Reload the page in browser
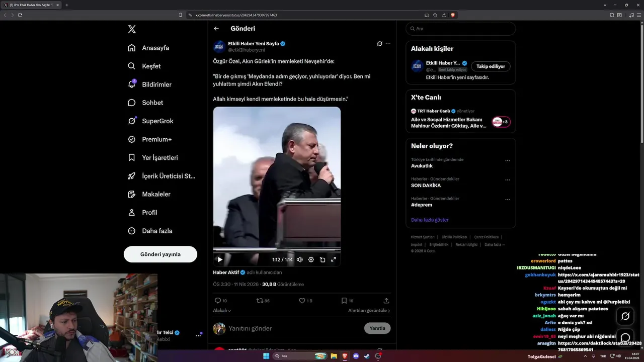The image size is (644, 362). [x=20, y=15]
